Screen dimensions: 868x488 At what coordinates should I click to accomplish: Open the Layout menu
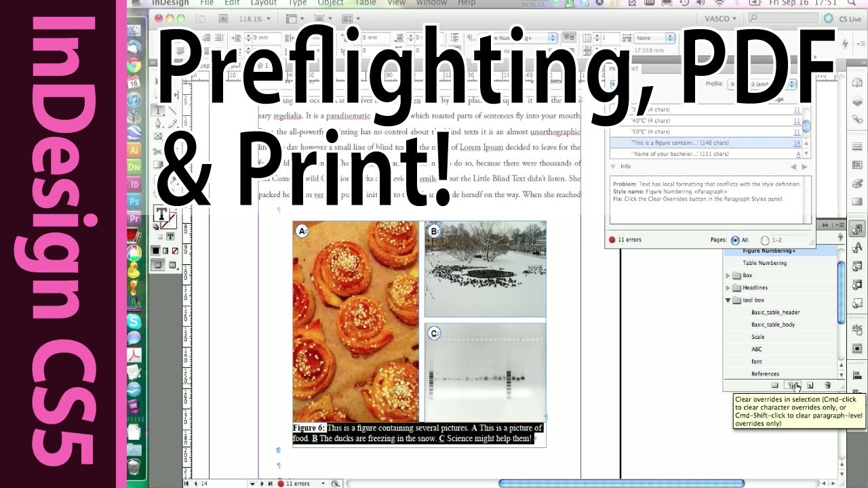click(x=264, y=3)
